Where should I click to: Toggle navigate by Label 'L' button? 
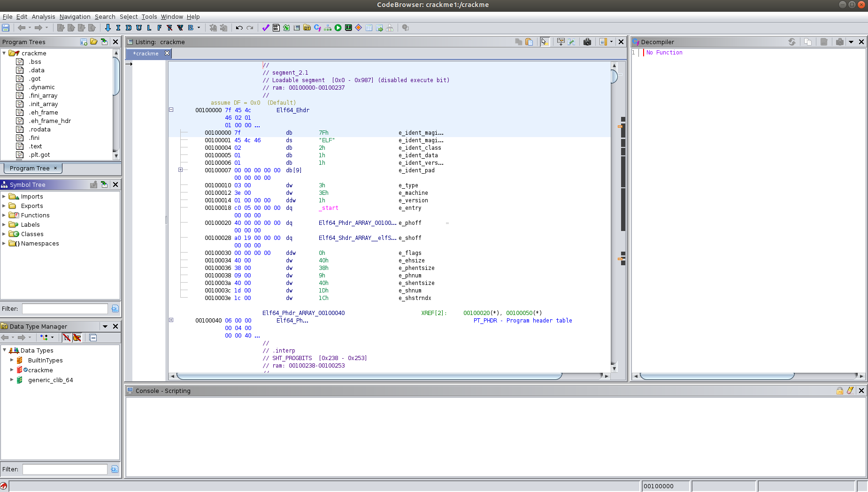[149, 28]
